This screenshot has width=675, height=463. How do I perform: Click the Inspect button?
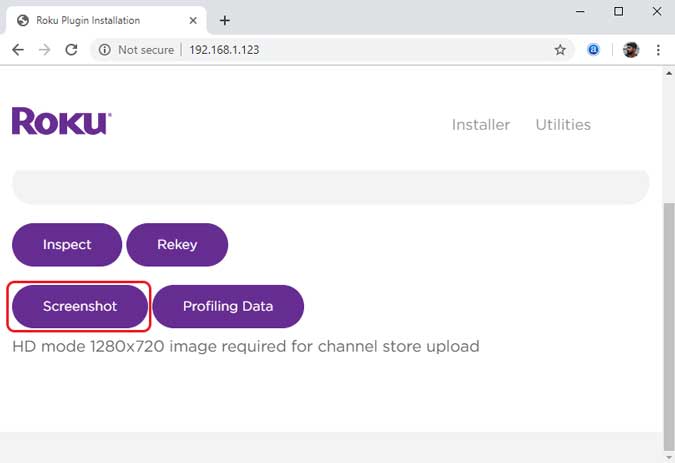(67, 244)
